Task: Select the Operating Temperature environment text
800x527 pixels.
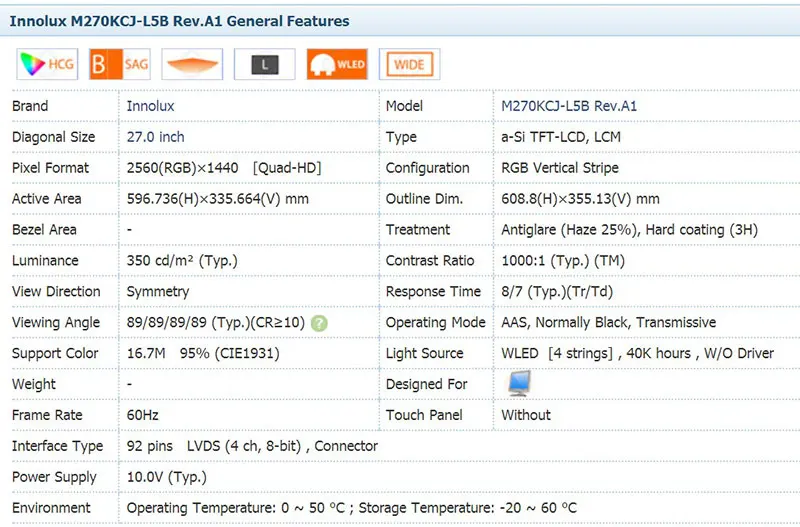Action: click(352, 508)
